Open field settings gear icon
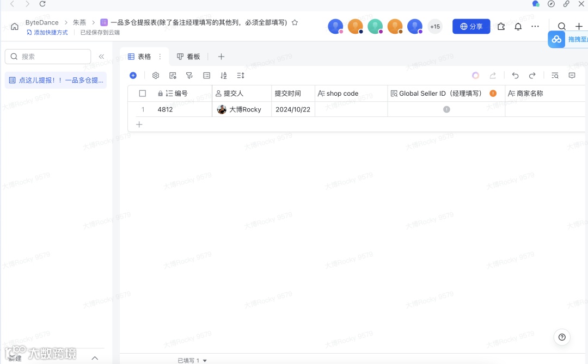The width and height of the screenshot is (588, 364). pos(156,75)
